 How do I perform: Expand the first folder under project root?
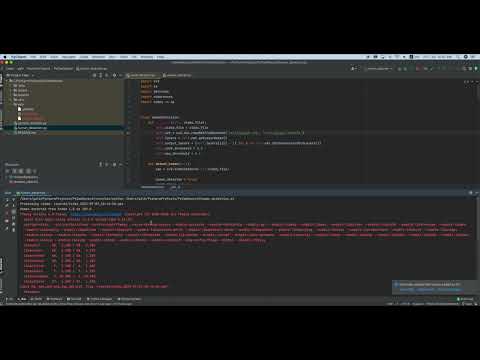11,86
